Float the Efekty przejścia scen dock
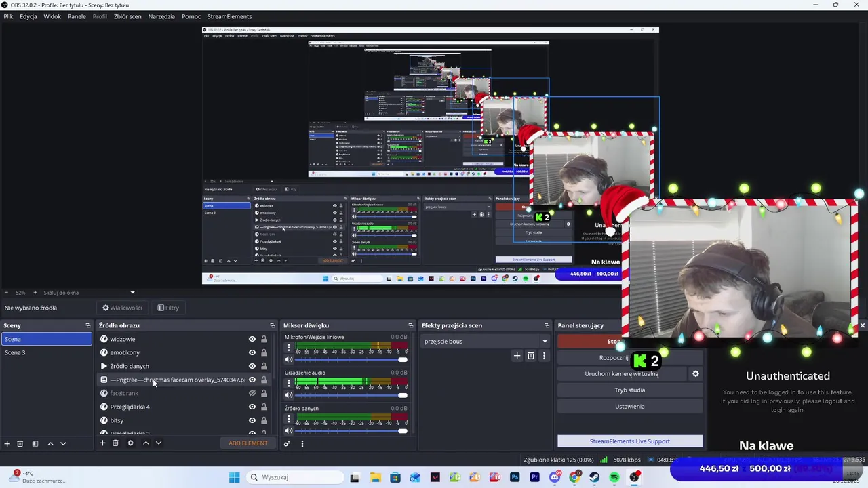This screenshot has height=488, width=868. (x=547, y=325)
